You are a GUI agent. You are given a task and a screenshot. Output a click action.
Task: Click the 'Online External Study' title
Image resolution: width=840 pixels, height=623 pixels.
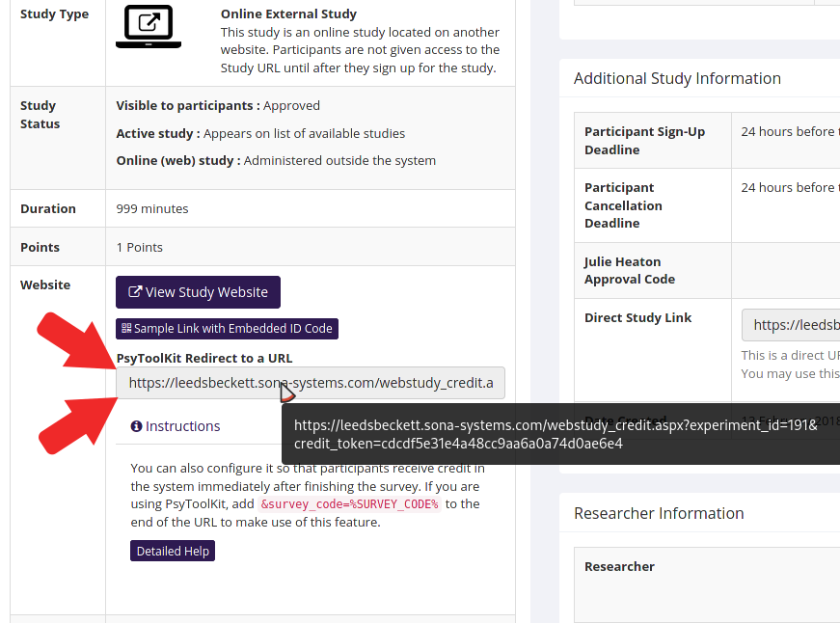(288, 14)
